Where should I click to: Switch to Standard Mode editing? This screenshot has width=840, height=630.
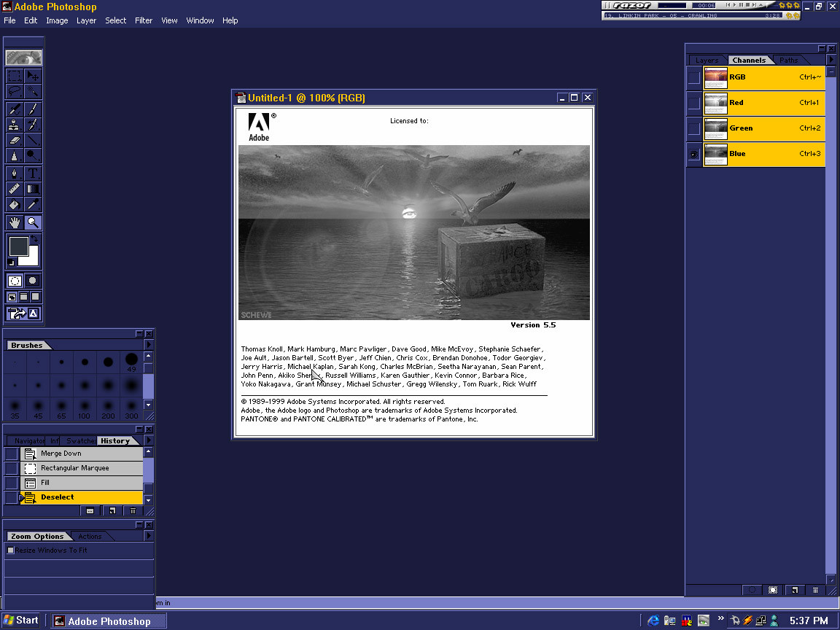(15, 281)
